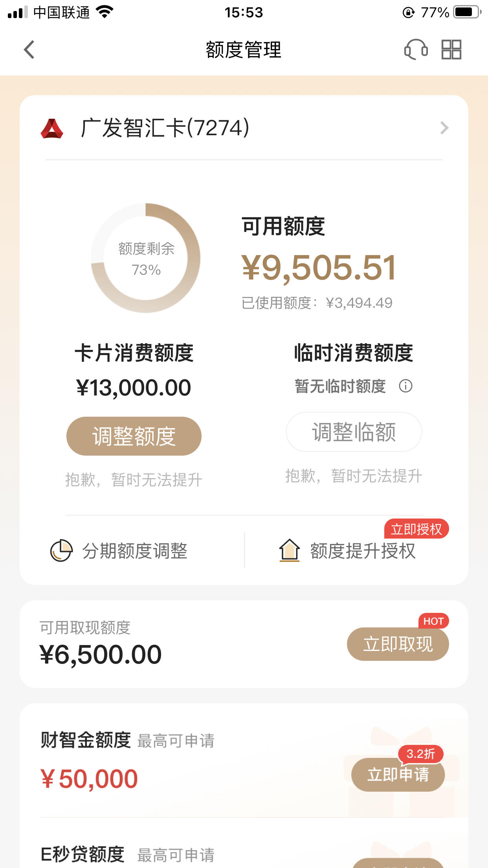Tap the red 立即授权 badge
The height and width of the screenshot is (868, 488).
pyautogui.click(x=416, y=529)
